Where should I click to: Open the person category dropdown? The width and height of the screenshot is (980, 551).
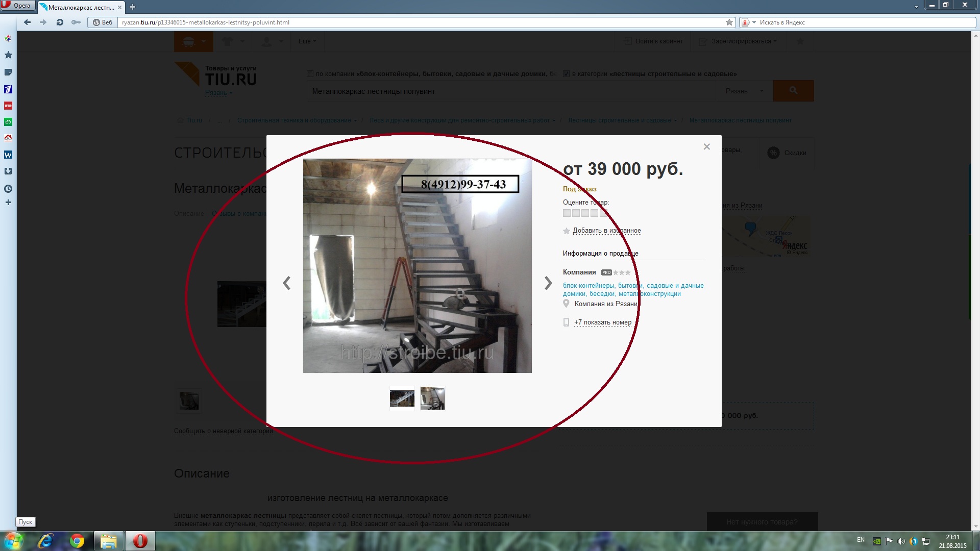[x=272, y=41]
